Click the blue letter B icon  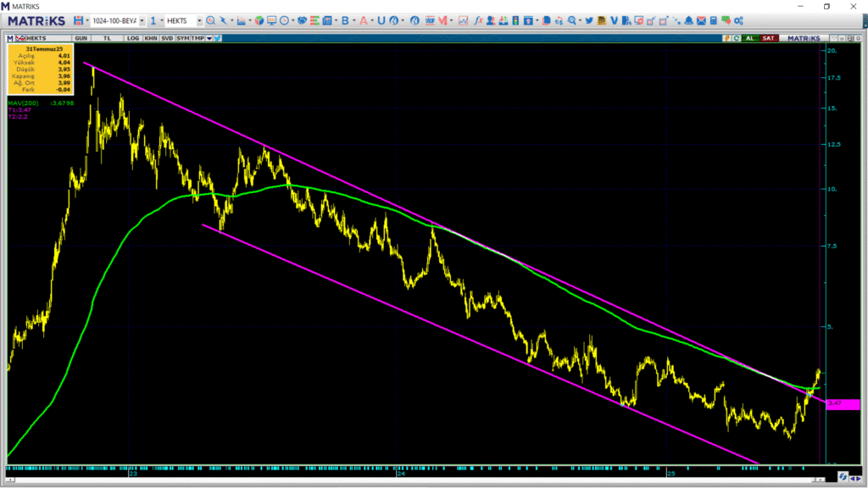tap(344, 20)
